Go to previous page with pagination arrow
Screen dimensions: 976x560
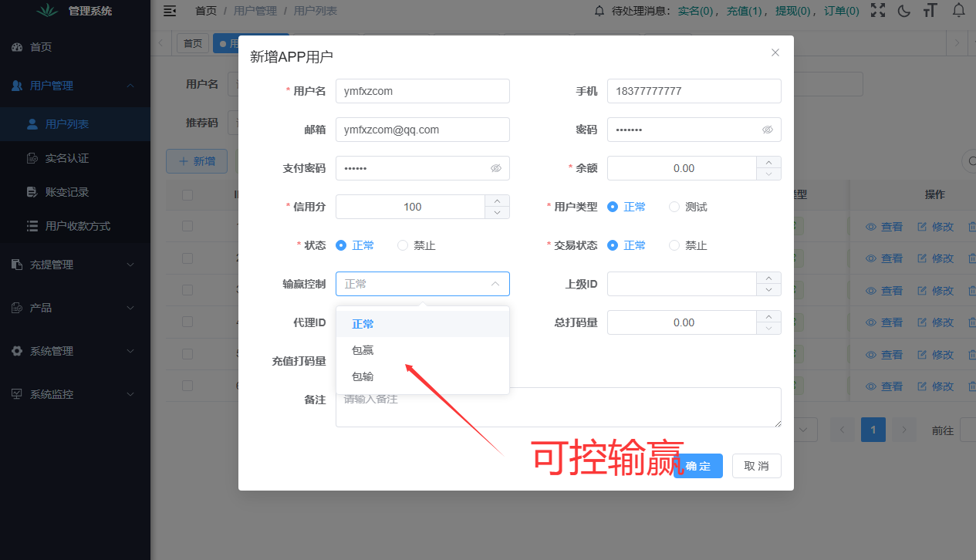pos(843,430)
